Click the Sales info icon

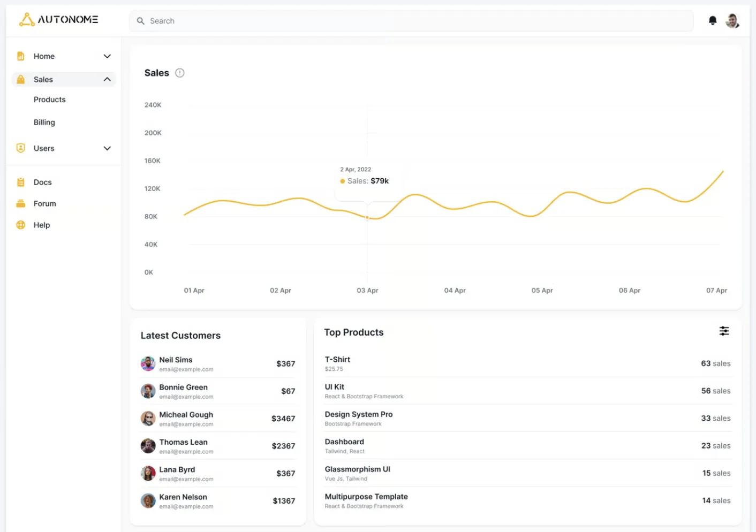point(180,73)
